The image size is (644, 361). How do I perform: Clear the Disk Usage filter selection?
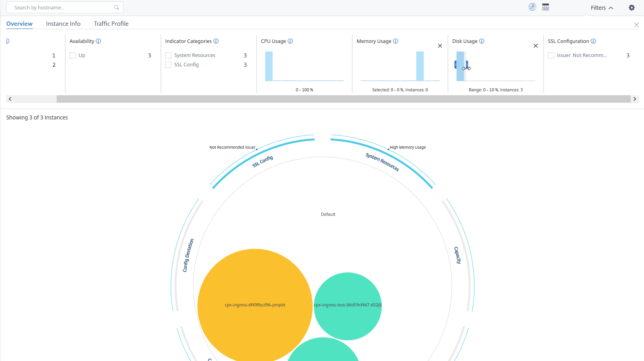(x=535, y=46)
